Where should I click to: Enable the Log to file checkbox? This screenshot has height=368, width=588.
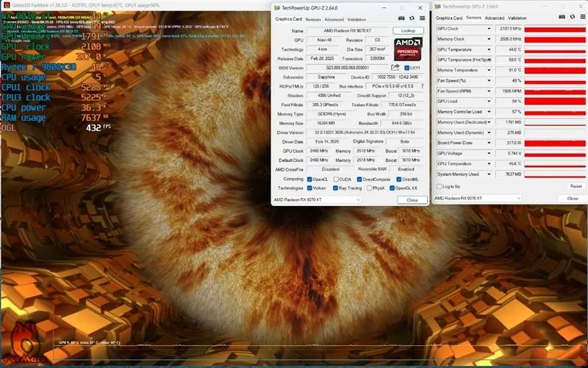pos(439,187)
